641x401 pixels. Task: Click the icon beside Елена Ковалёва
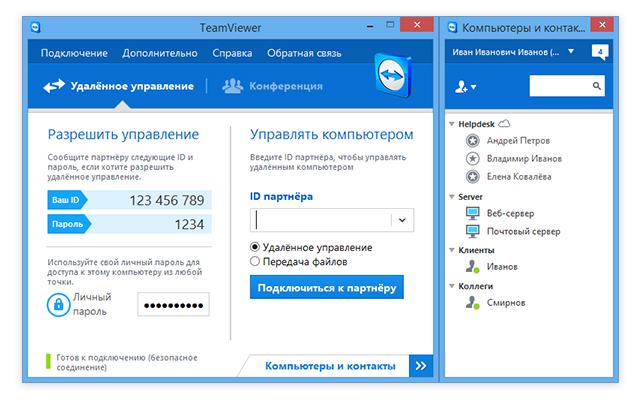(473, 177)
